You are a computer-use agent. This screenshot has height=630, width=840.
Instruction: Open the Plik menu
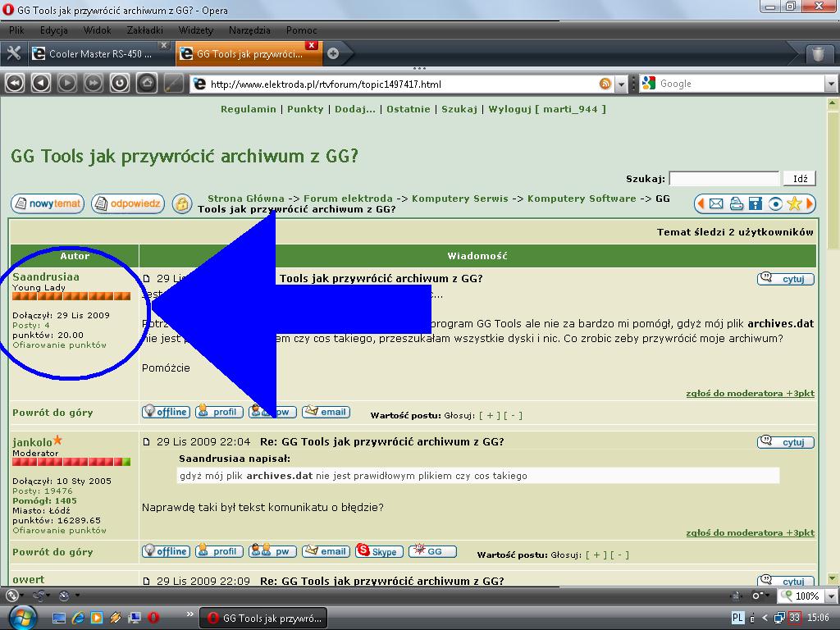click(x=16, y=30)
